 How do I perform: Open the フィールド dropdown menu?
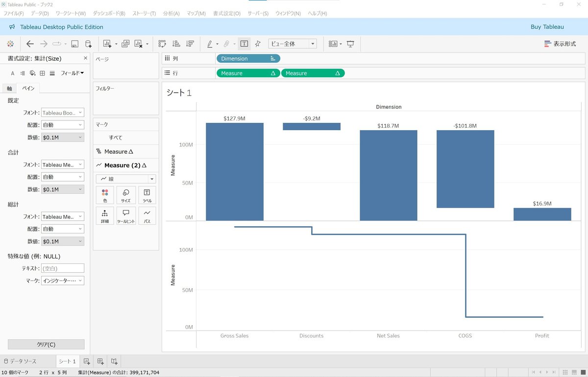[x=72, y=73]
